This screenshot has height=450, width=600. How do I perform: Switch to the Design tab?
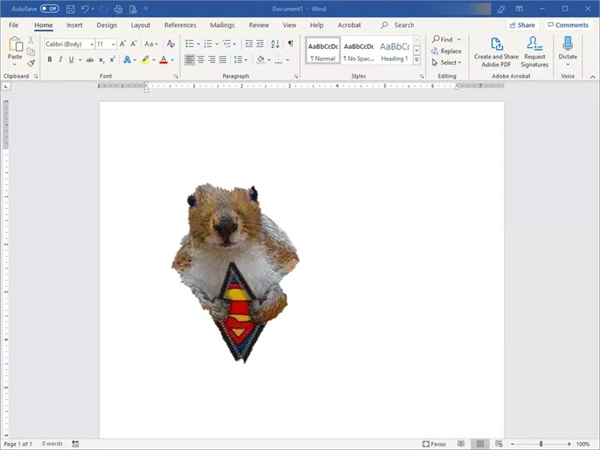107,25
